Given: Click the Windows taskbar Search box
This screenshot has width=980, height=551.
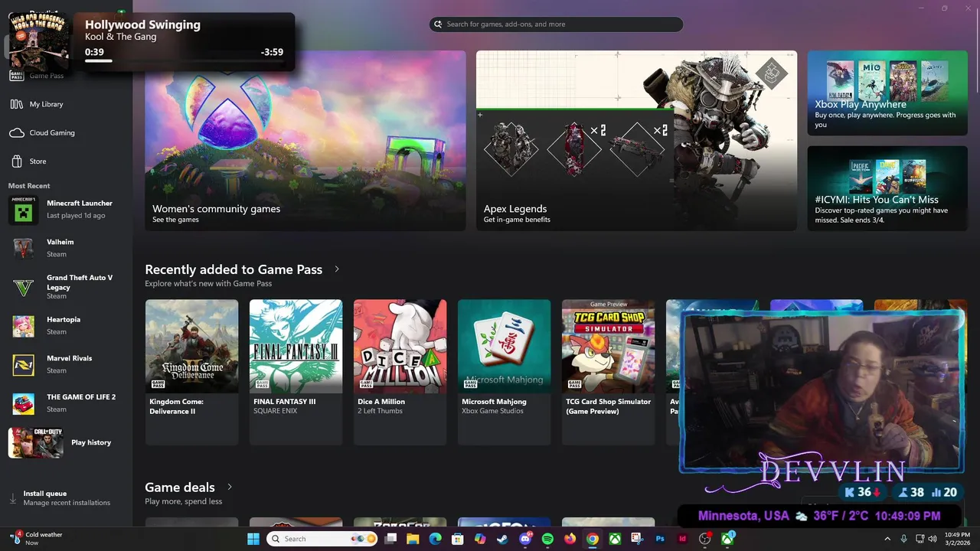Looking at the screenshot, I should click(323, 539).
